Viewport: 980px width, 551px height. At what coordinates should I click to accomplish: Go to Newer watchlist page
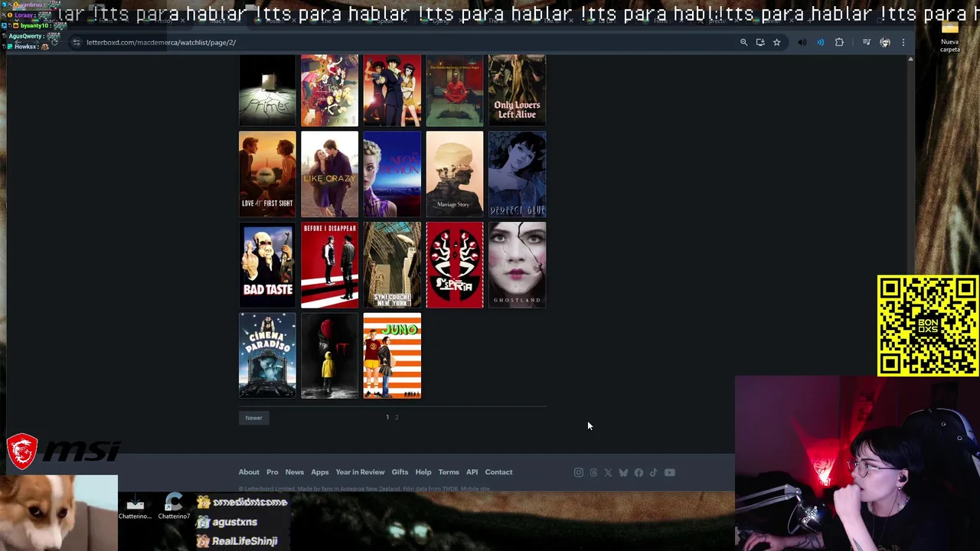click(x=253, y=418)
